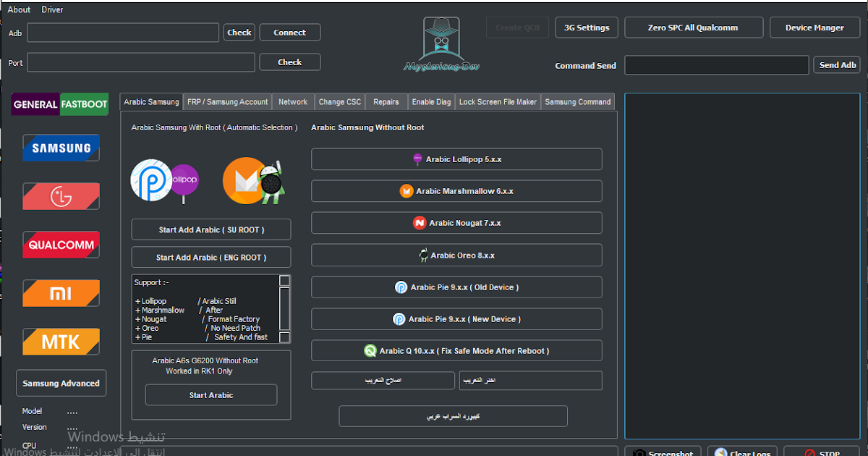Click the 'Arabic Samsung Without Root' heading
868x456 pixels.
click(x=367, y=127)
